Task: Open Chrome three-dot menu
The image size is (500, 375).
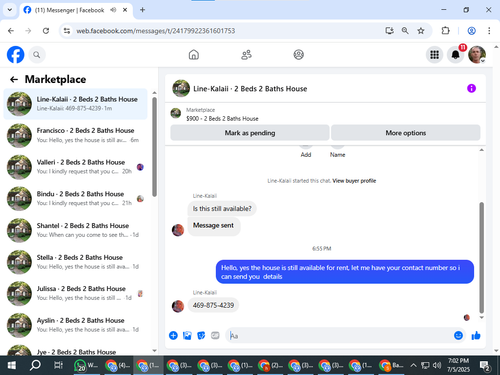Action: pyautogui.click(x=489, y=31)
